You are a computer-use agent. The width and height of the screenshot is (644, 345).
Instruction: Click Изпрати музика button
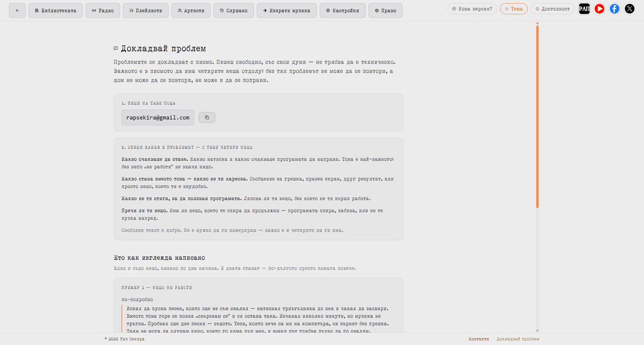point(286,10)
